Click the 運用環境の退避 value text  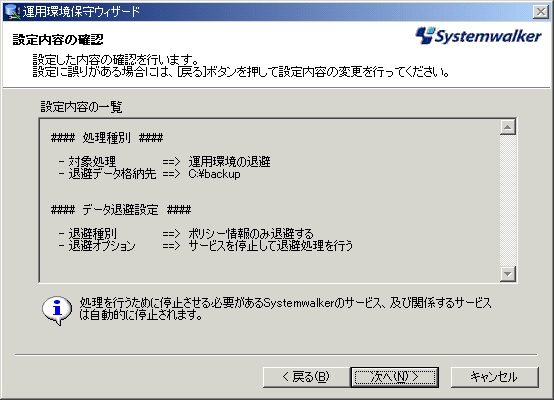tap(229, 162)
